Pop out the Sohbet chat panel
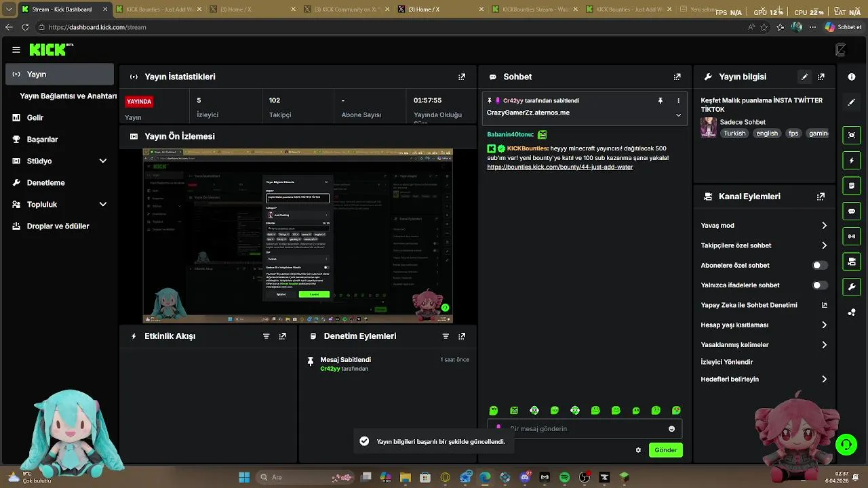Image resolution: width=868 pixels, height=488 pixels. pos(677,77)
